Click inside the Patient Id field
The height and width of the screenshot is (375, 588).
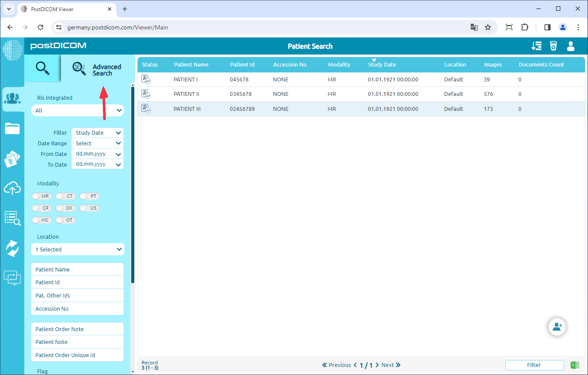(x=77, y=282)
